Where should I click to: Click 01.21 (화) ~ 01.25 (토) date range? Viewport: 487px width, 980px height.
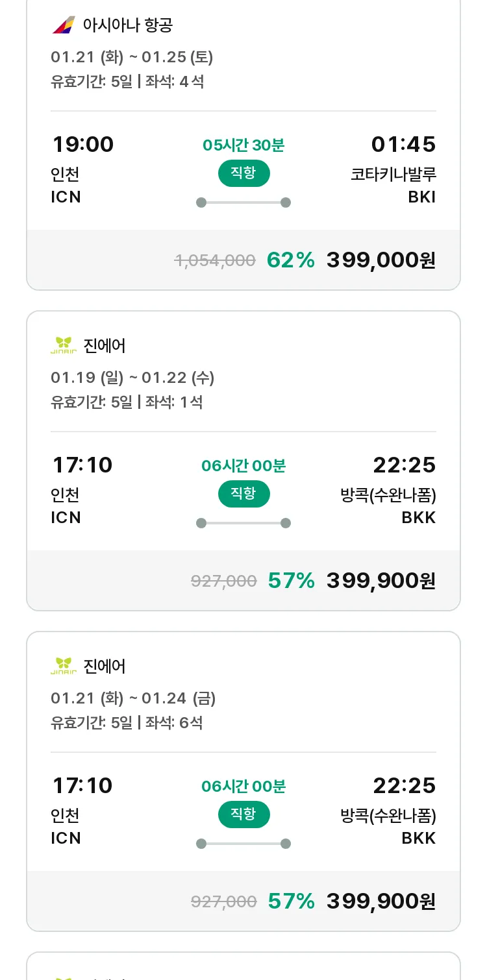coord(132,57)
